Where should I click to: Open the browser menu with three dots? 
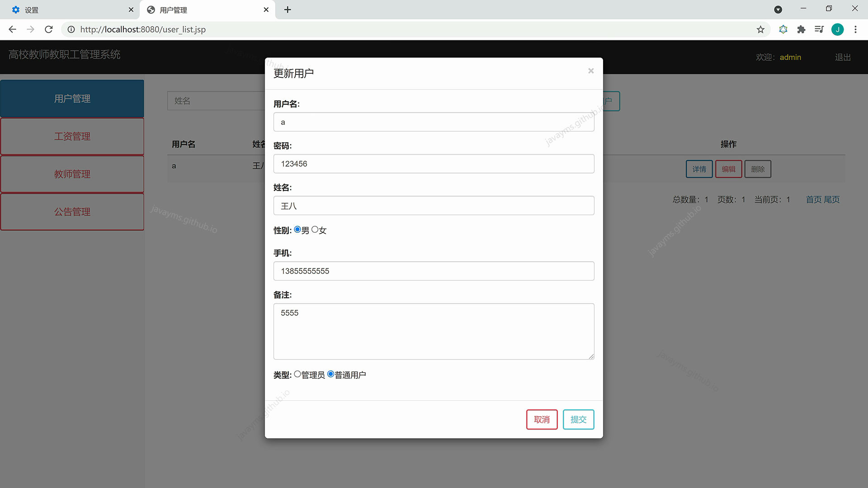coord(855,29)
